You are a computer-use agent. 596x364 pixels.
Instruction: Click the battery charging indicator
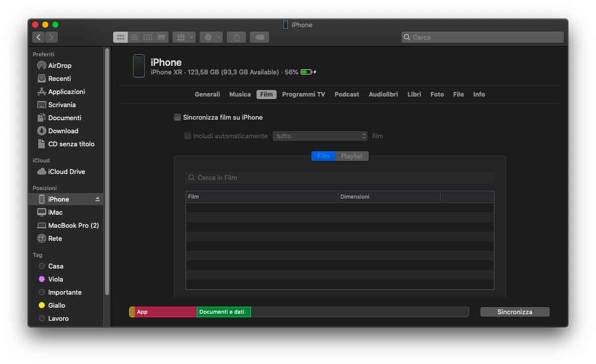coord(308,72)
